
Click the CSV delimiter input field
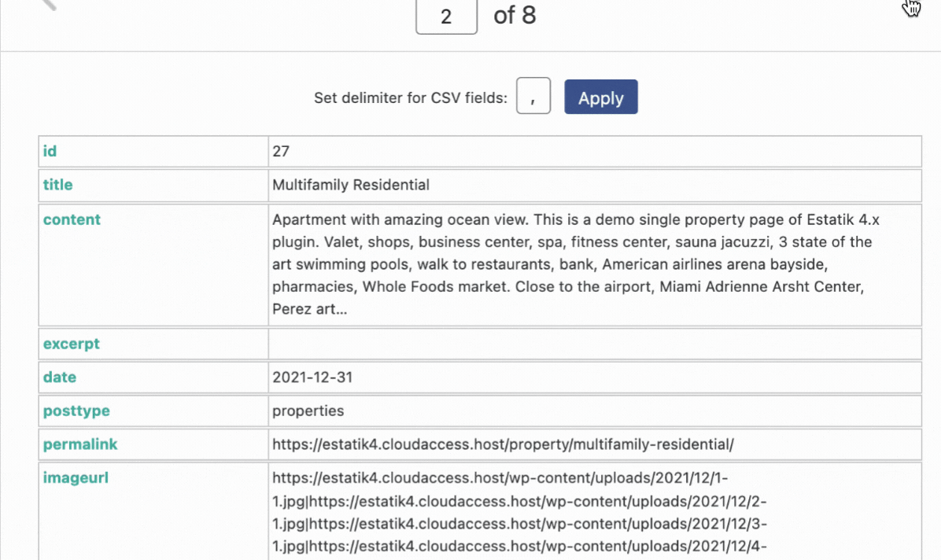(533, 96)
